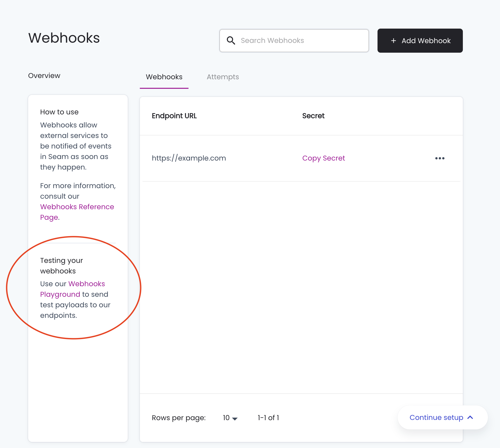Click the plus icon on Add Webhook
Screen dimensions: 500x448
tap(394, 41)
